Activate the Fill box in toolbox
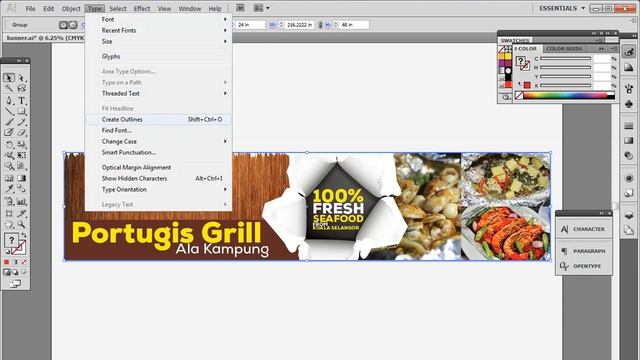The width and height of the screenshot is (640, 360). (11, 240)
